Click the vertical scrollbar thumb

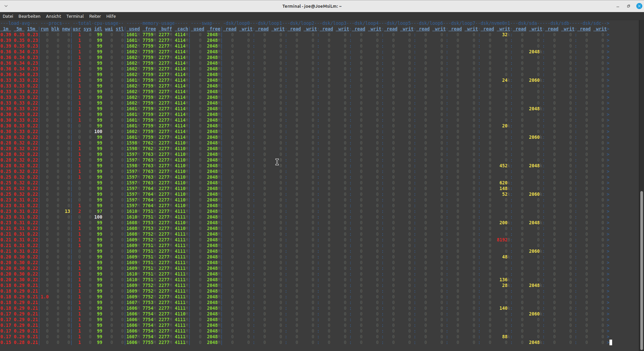(x=642, y=270)
